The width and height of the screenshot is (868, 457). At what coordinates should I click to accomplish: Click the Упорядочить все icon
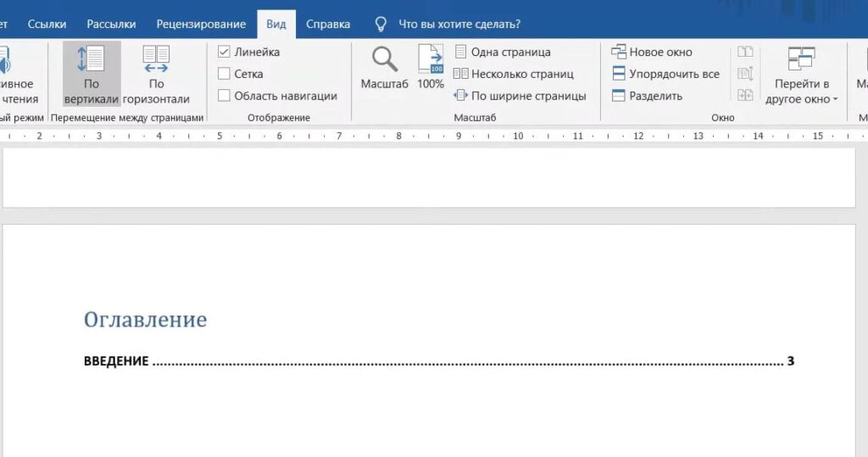[x=618, y=74]
